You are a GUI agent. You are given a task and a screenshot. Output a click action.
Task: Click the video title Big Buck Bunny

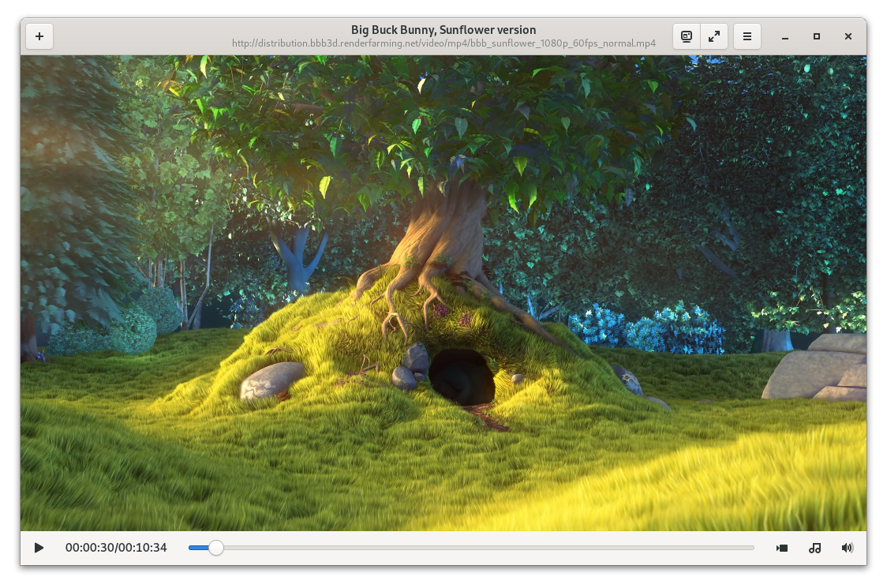pos(443,29)
